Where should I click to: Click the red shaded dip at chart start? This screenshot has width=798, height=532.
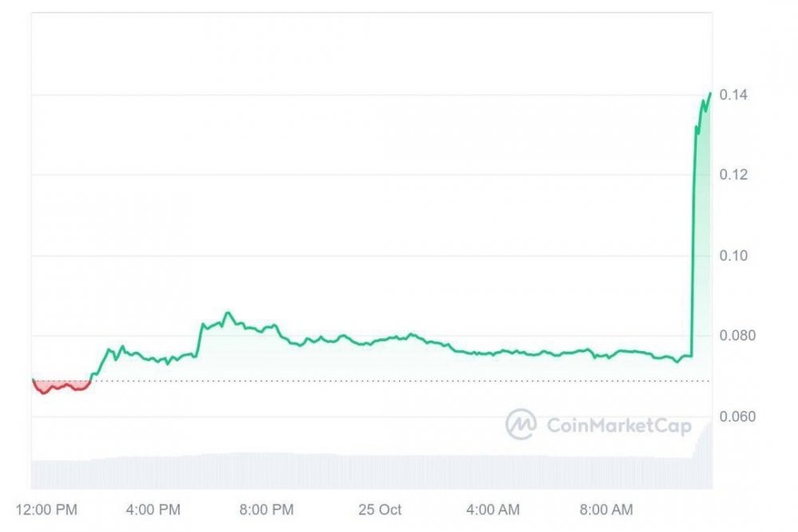(57, 386)
